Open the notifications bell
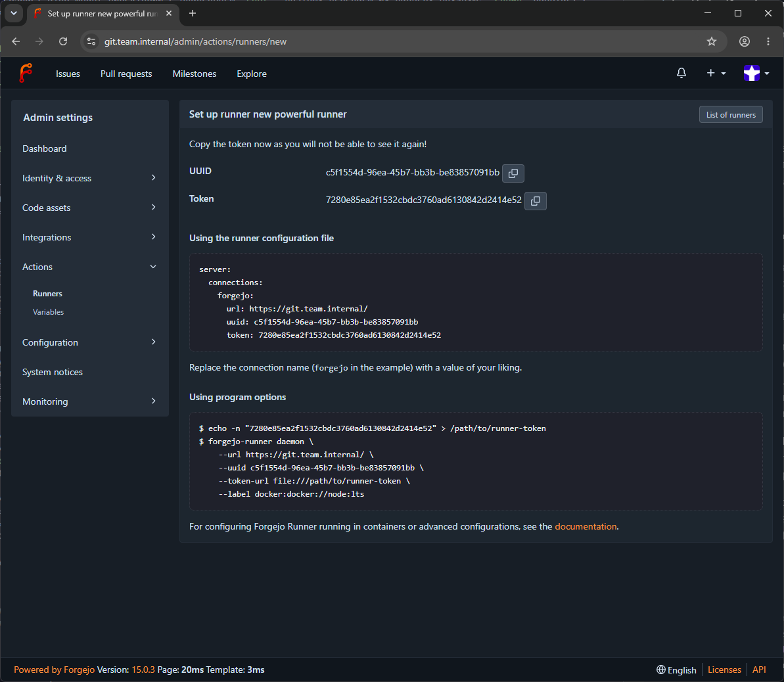Image resolution: width=784 pixels, height=682 pixels. tap(681, 73)
